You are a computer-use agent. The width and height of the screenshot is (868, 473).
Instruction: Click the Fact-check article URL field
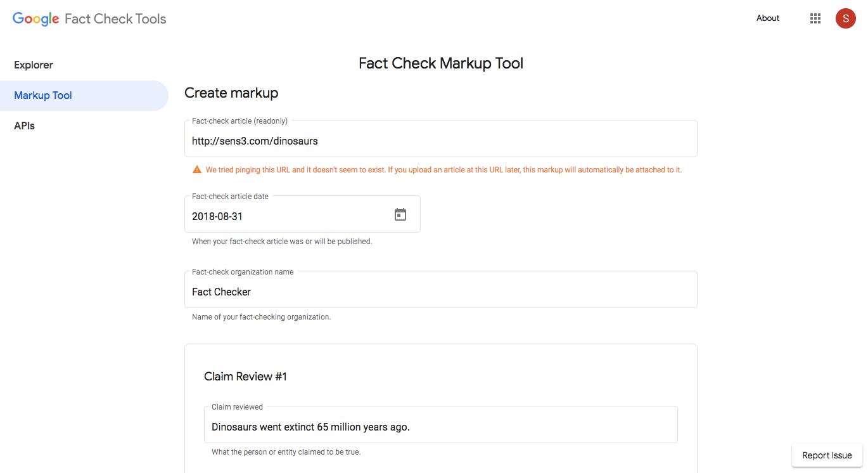[x=440, y=141]
